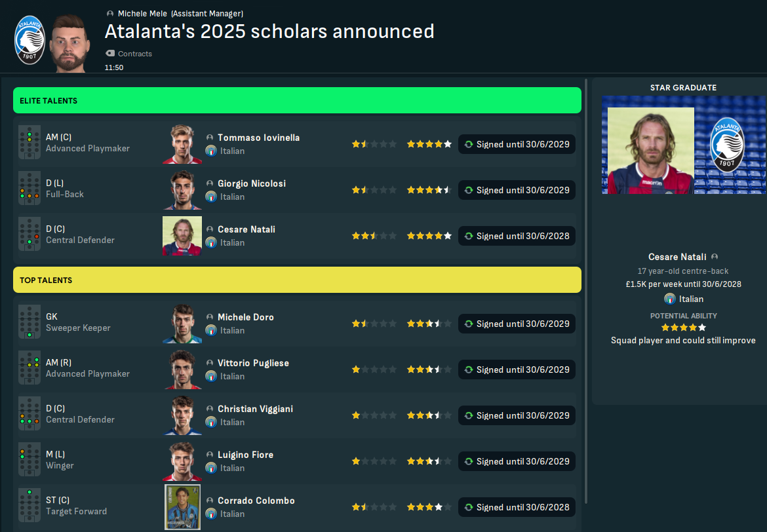Select the Elite Talents green header
767x532 pixels.
[x=297, y=101]
